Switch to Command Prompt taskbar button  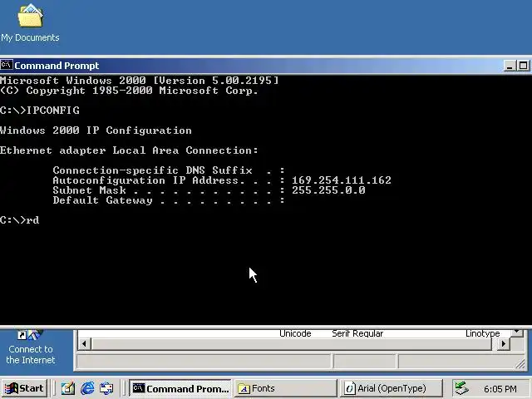click(180, 388)
